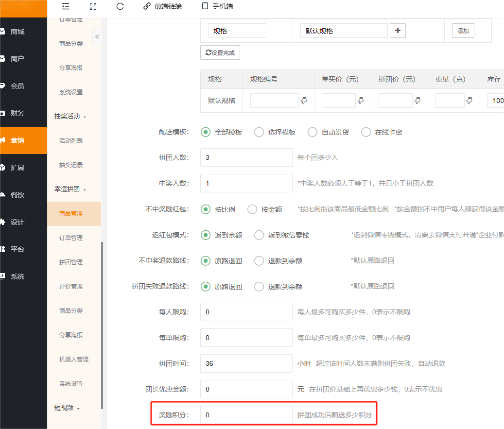Screen dimensions: 504x429
Task: Collapse the 抽奖活动 sidebar group
Action: coord(70,117)
